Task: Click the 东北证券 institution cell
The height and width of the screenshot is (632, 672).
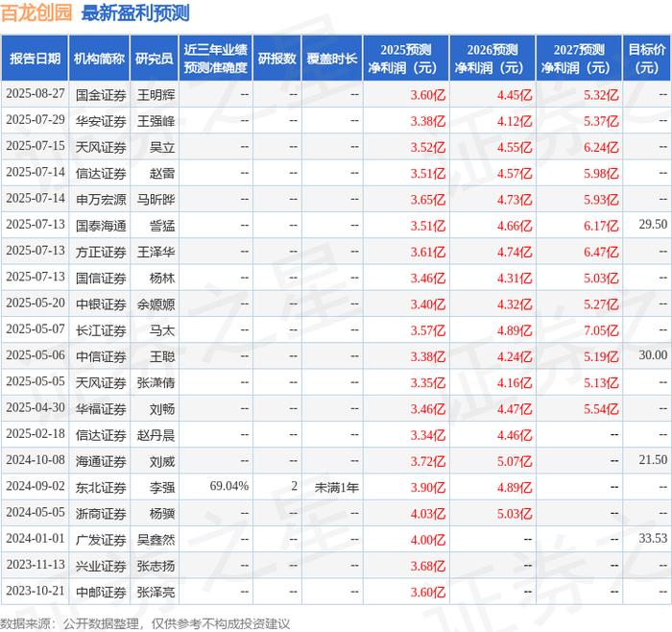Action: coord(101,488)
